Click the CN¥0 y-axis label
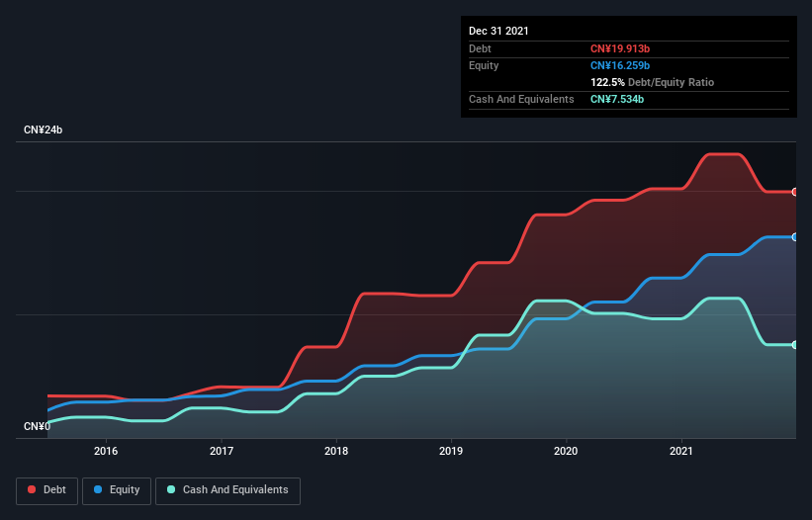The image size is (812, 520). (x=37, y=426)
